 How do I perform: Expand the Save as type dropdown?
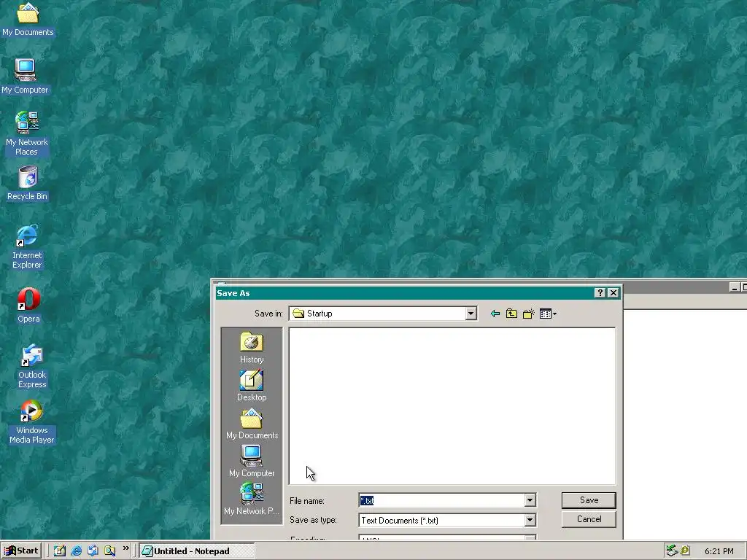tap(530, 520)
